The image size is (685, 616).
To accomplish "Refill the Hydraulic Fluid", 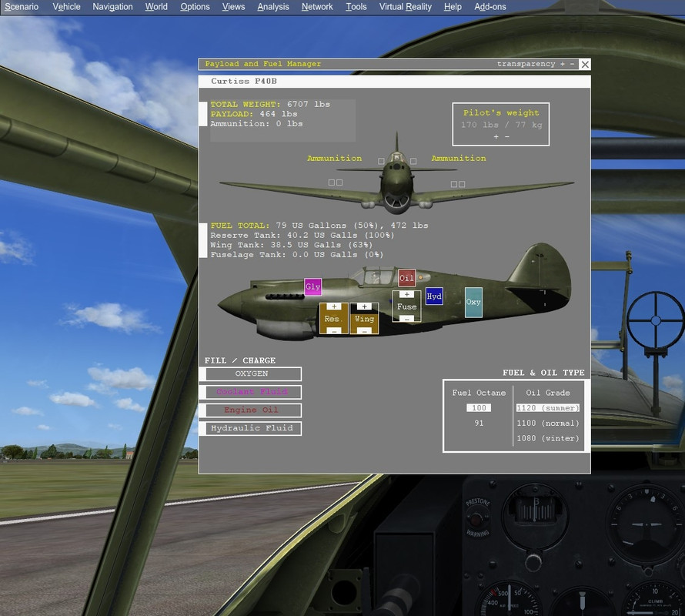I will pos(253,428).
